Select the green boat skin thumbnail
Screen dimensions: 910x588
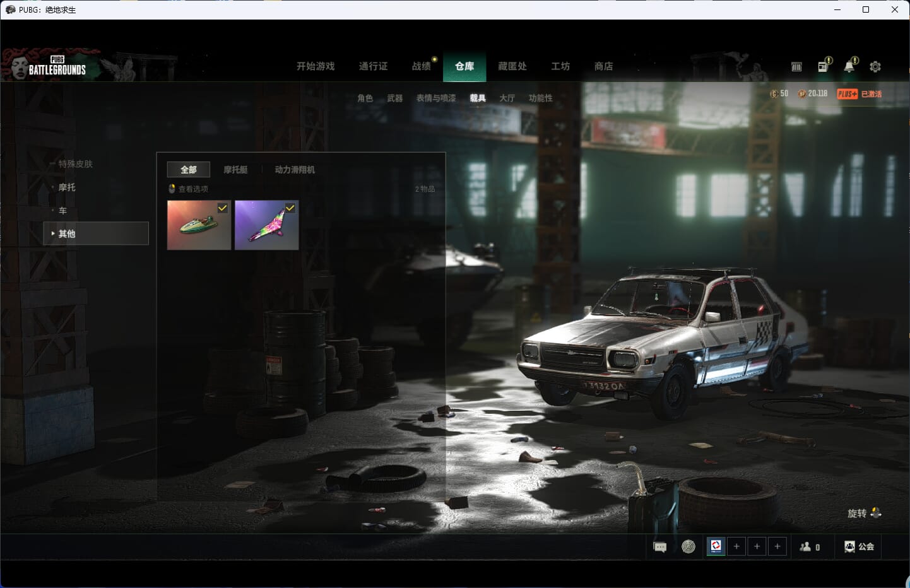[199, 225]
